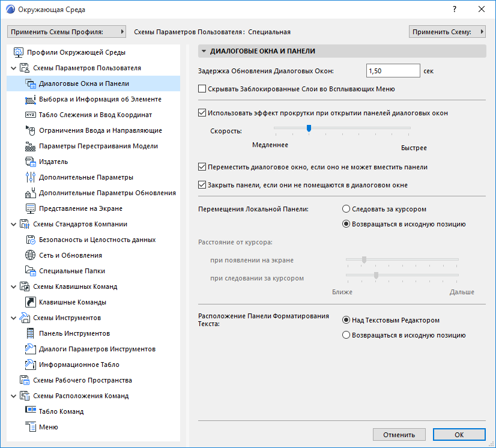Click the Схемы Параметров Пользователя icon
Screen dimensions: 496x448
(x=25, y=68)
